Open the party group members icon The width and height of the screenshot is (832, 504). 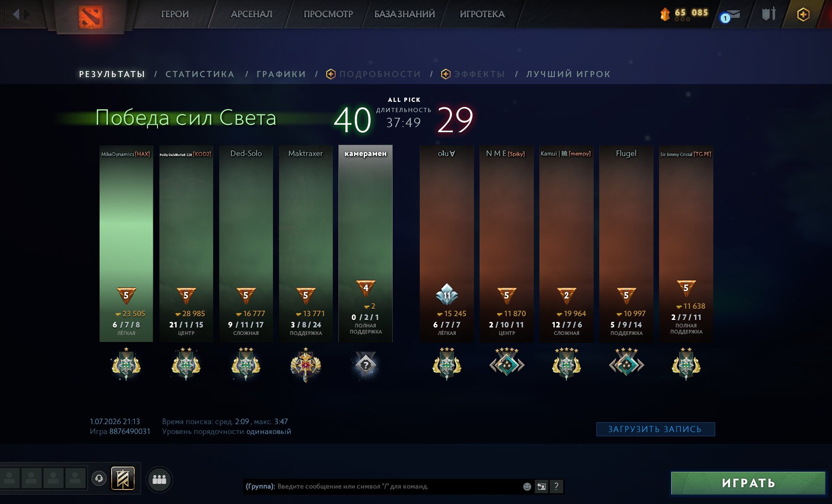(x=159, y=479)
